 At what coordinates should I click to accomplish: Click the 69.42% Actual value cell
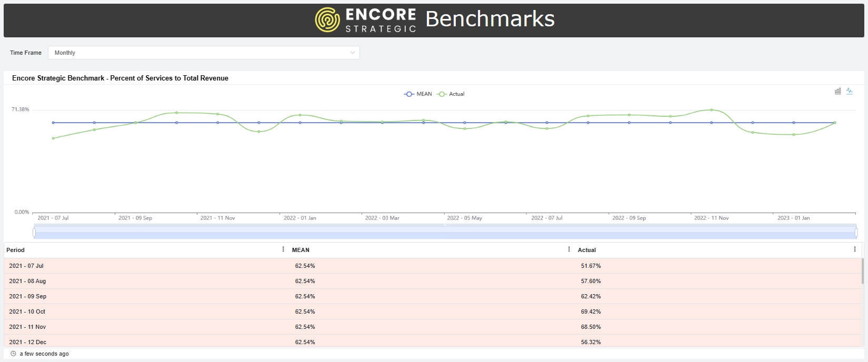[591, 311]
